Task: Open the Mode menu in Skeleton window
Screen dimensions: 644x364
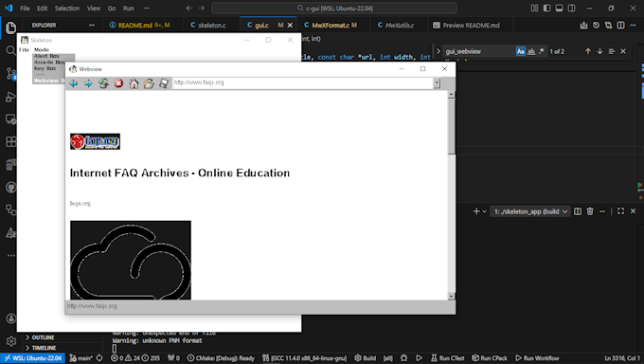Action: pos(42,50)
